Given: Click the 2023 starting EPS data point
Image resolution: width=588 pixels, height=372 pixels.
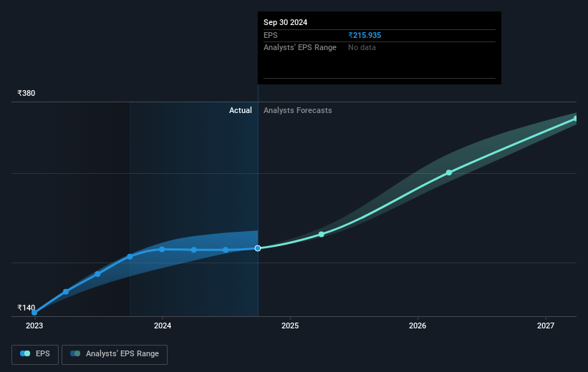Looking at the screenshot, I should click(34, 313).
